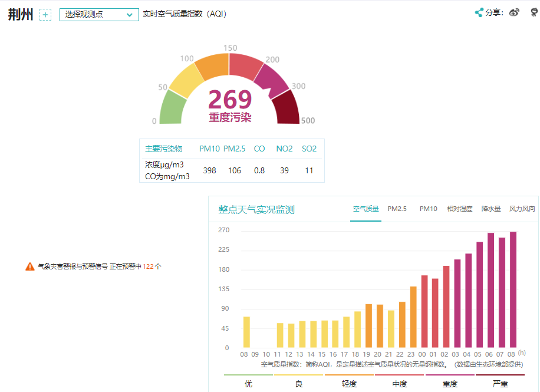Share air quality data to Weibo
The image size is (540, 392).
[513, 12]
